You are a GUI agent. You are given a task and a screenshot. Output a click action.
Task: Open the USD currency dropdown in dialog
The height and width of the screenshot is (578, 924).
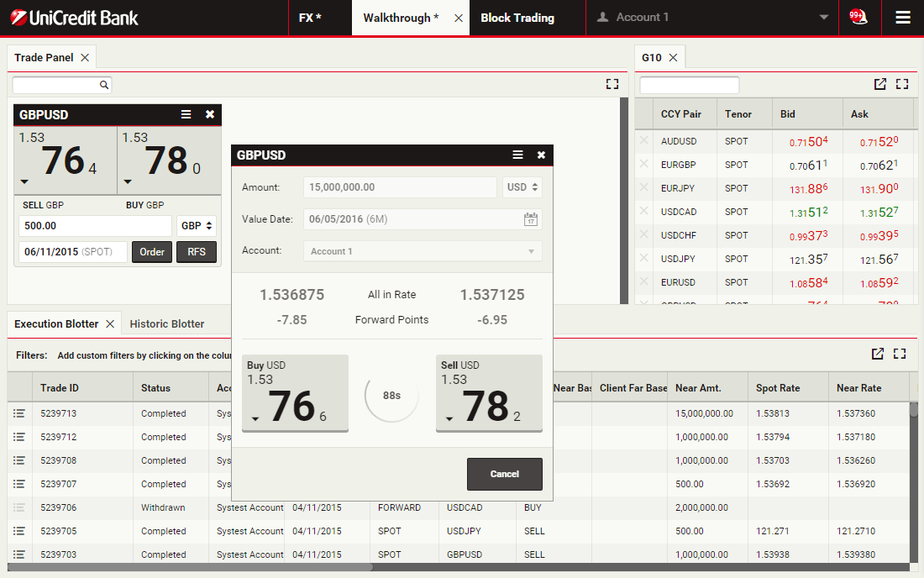tap(522, 187)
